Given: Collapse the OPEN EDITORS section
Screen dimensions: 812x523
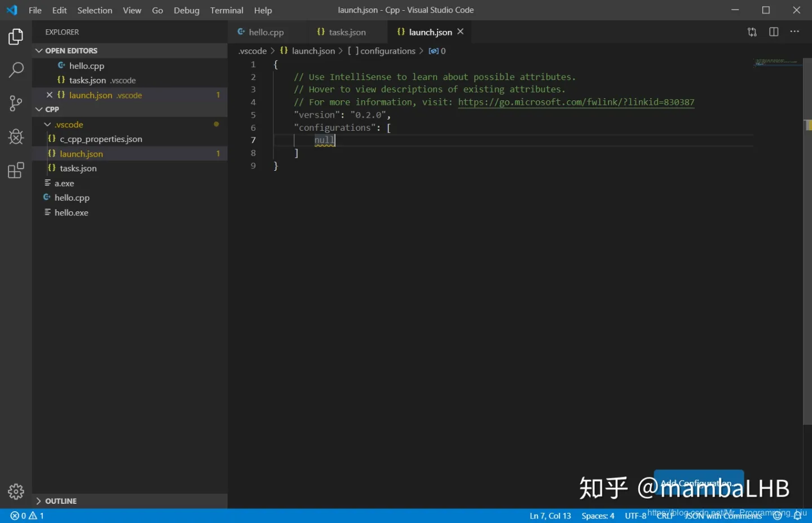Looking at the screenshot, I should 38,50.
